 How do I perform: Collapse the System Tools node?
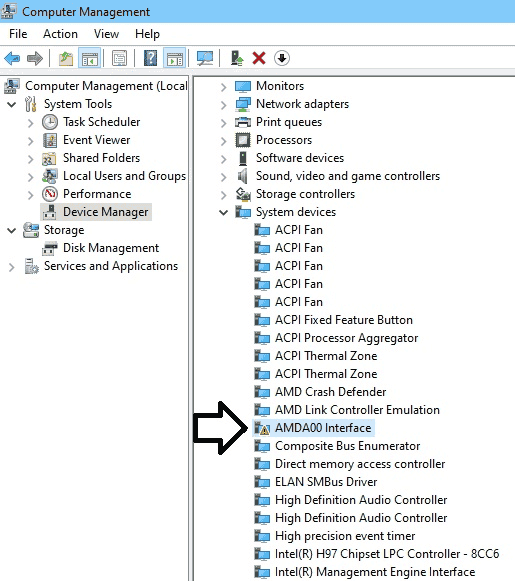[12, 104]
